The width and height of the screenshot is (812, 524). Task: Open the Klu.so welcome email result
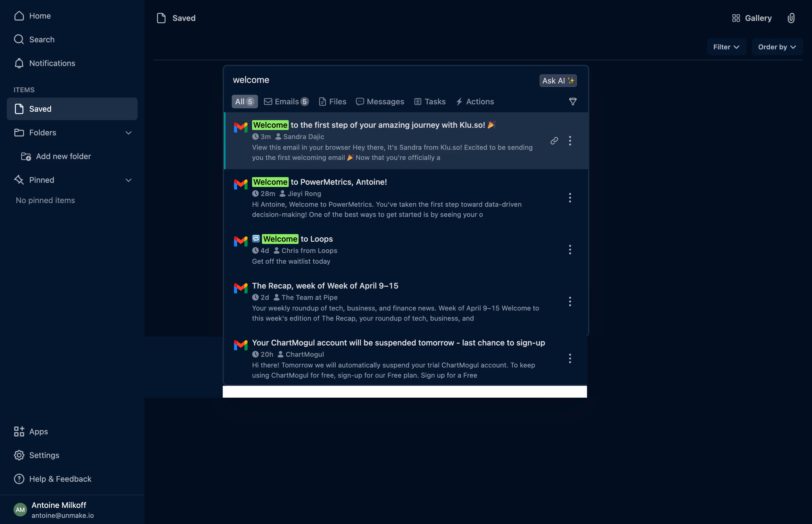tap(406, 141)
